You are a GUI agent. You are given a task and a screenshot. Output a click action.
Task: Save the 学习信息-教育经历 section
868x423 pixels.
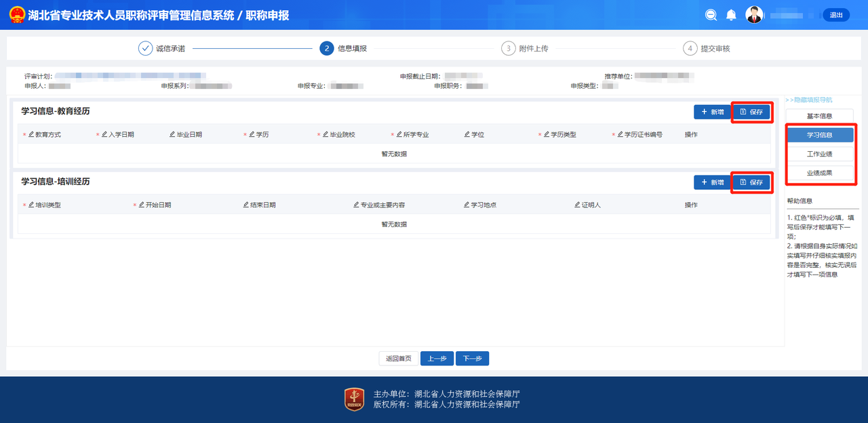point(751,112)
